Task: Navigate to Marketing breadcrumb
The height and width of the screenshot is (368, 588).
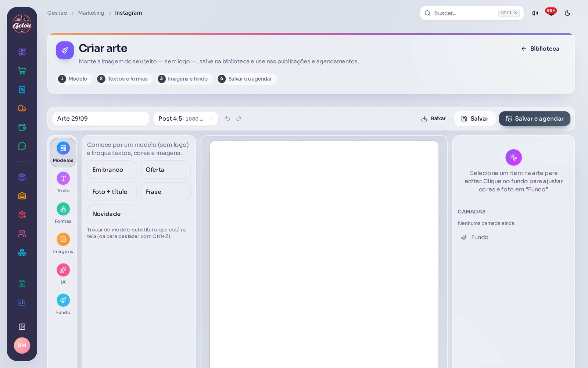Action: click(91, 13)
